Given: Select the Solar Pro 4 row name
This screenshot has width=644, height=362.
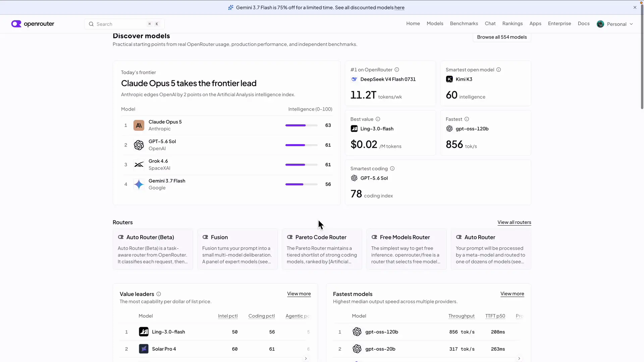Looking at the screenshot, I should pyautogui.click(x=164, y=349).
